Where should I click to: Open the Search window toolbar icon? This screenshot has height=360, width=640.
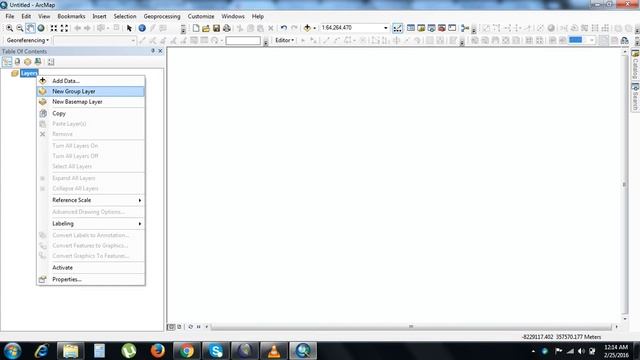click(x=431, y=28)
